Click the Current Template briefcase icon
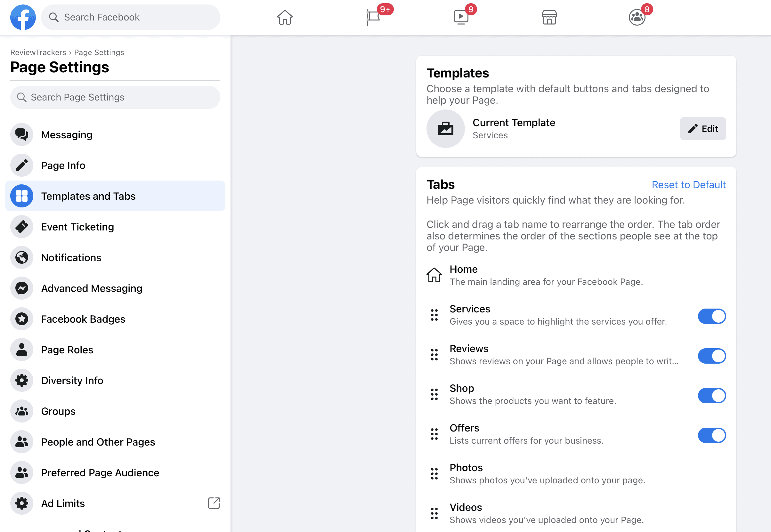Screen dimensions: 771x532 tap(445, 129)
